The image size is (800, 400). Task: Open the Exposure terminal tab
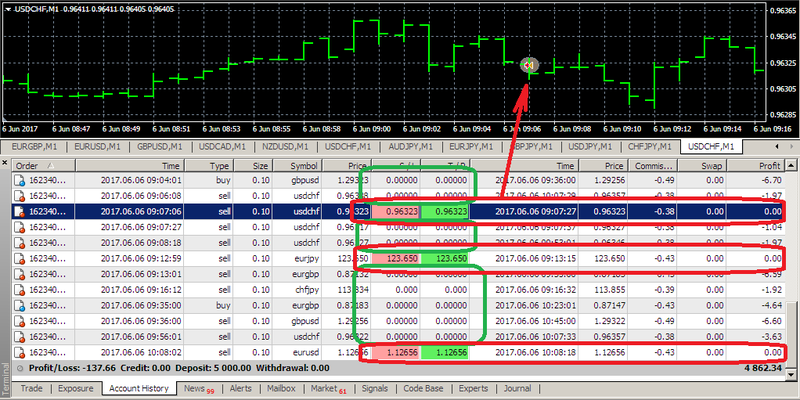[76, 388]
